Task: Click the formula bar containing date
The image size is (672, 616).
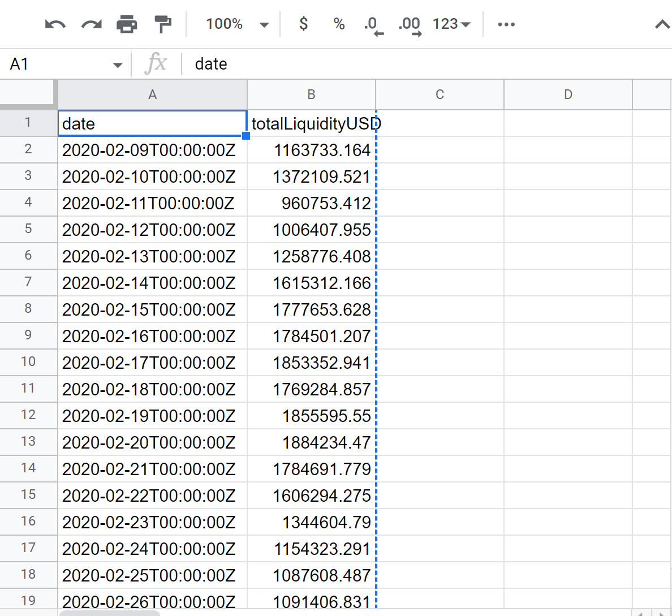Action: pos(396,64)
